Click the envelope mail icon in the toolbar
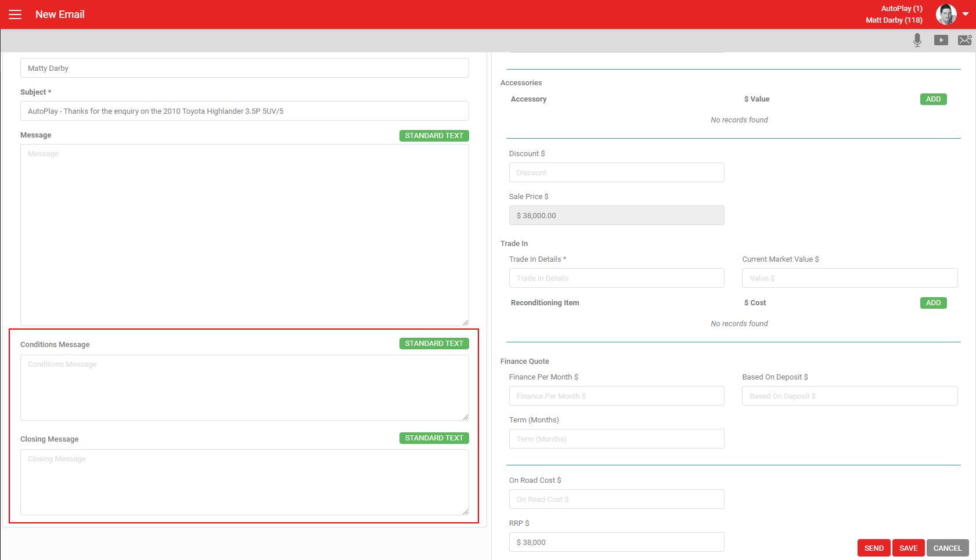Screen dimensions: 976x560 (x=965, y=40)
